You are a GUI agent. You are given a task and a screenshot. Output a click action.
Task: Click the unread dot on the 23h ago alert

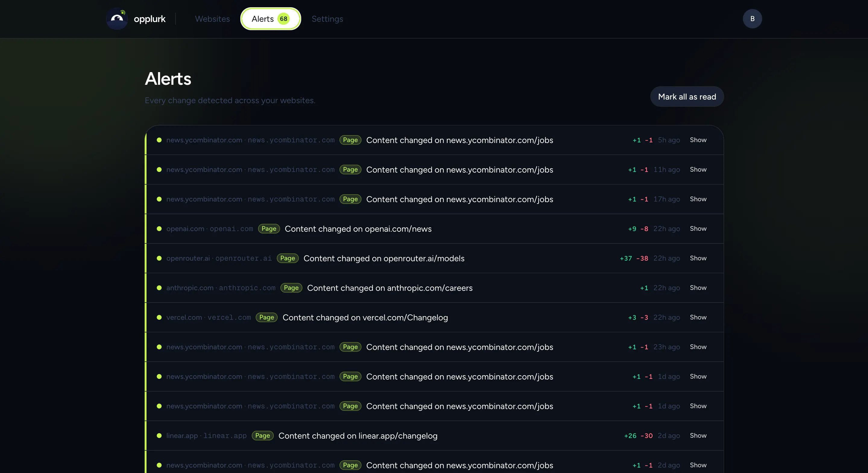tap(159, 347)
